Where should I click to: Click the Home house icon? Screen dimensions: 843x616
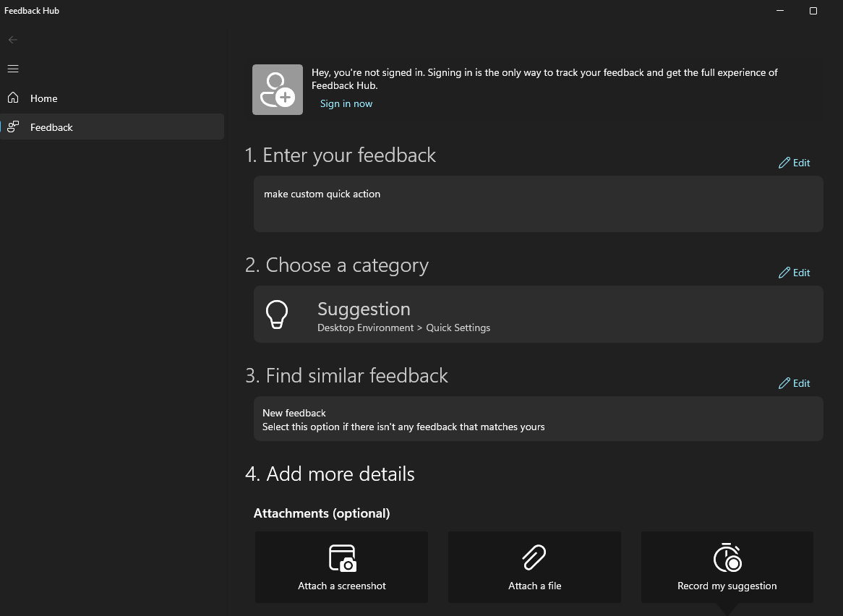pyautogui.click(x=13, y=98)
